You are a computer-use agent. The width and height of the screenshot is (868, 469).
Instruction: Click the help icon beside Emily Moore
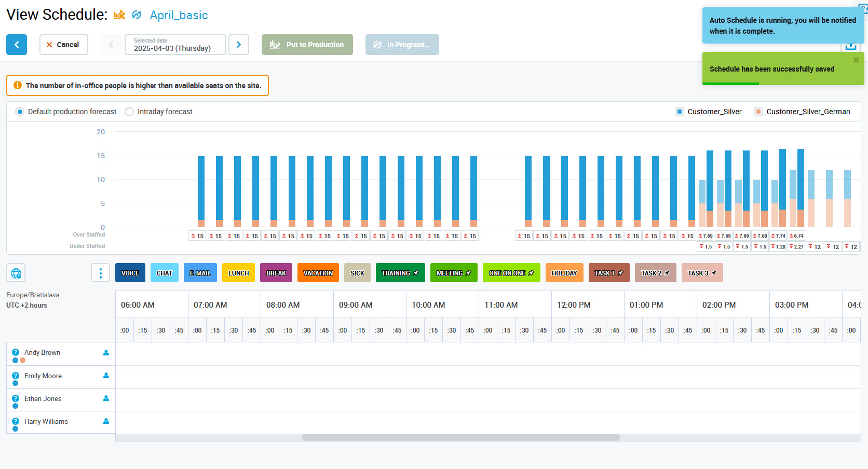pyautogui.click(x=16, y=376)
